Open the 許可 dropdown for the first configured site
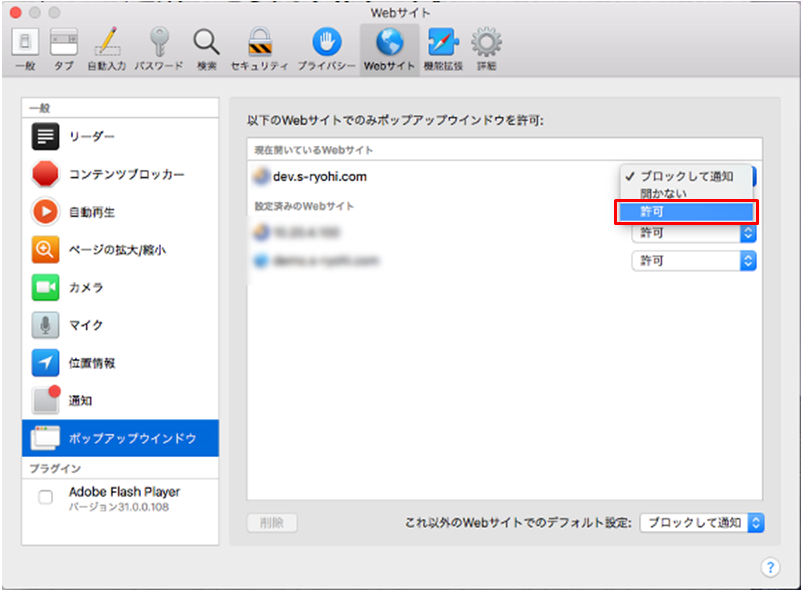This screenshot has width=801, height=590. (x=694, y=233)
